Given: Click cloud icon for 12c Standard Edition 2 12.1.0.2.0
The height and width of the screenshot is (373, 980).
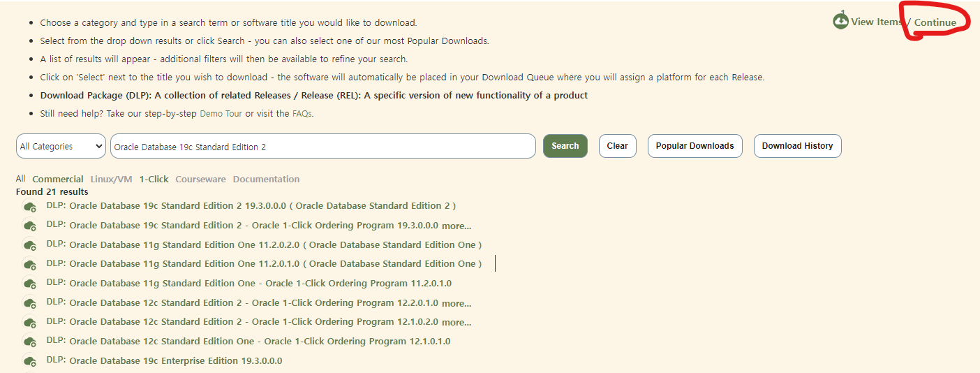Looking at the screenshot, I should coord(29,323).
